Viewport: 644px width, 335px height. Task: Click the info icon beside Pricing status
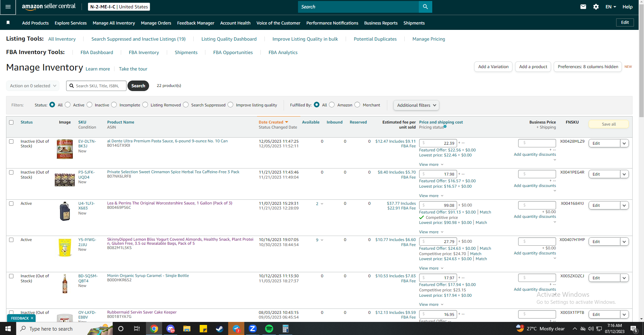445,127
